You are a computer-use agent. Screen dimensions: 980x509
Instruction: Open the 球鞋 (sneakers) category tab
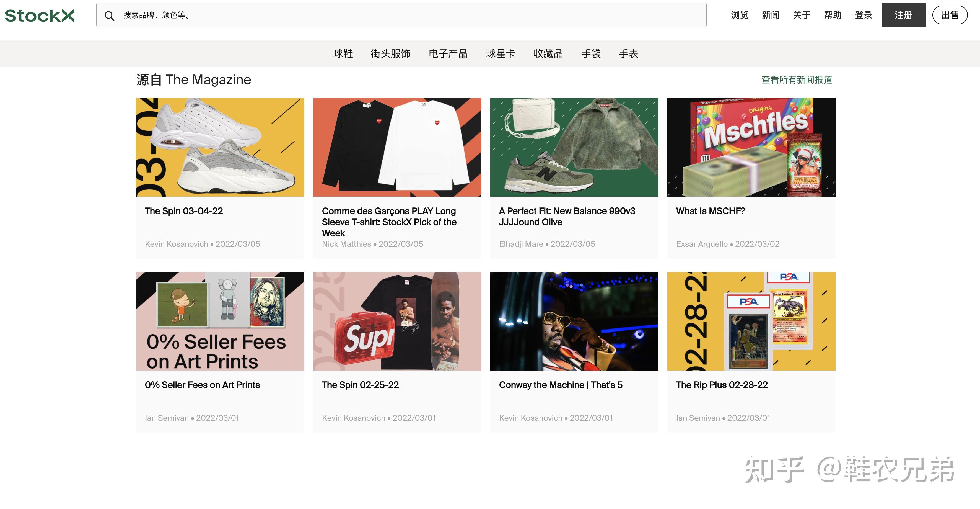click(343, 53)
